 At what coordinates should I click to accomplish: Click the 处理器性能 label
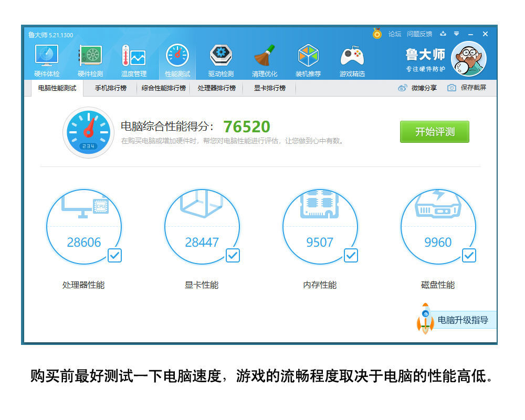(x=83, y=285)
